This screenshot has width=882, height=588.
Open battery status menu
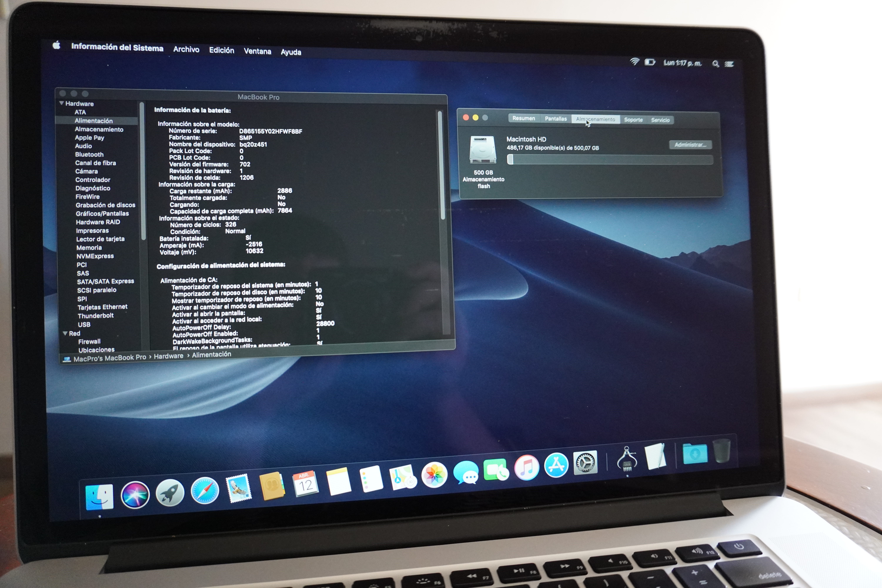click(x=650, y=62)
